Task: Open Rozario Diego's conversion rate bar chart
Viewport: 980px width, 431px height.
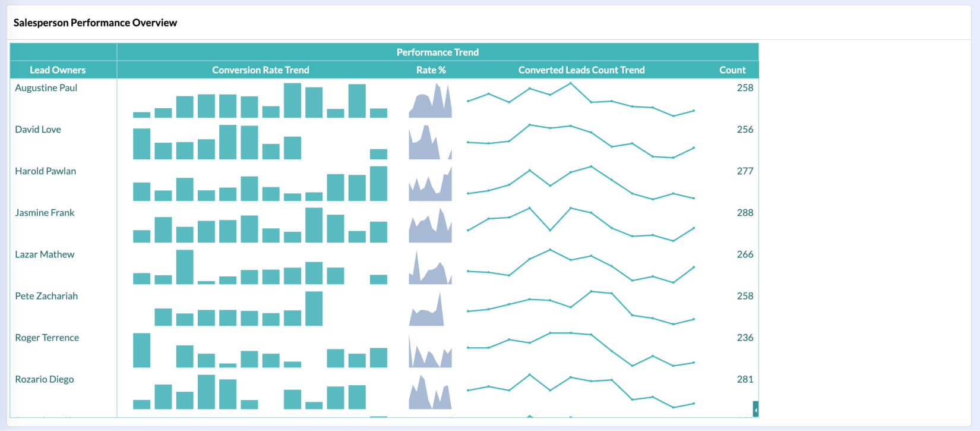Action: [x=249, y=391]
